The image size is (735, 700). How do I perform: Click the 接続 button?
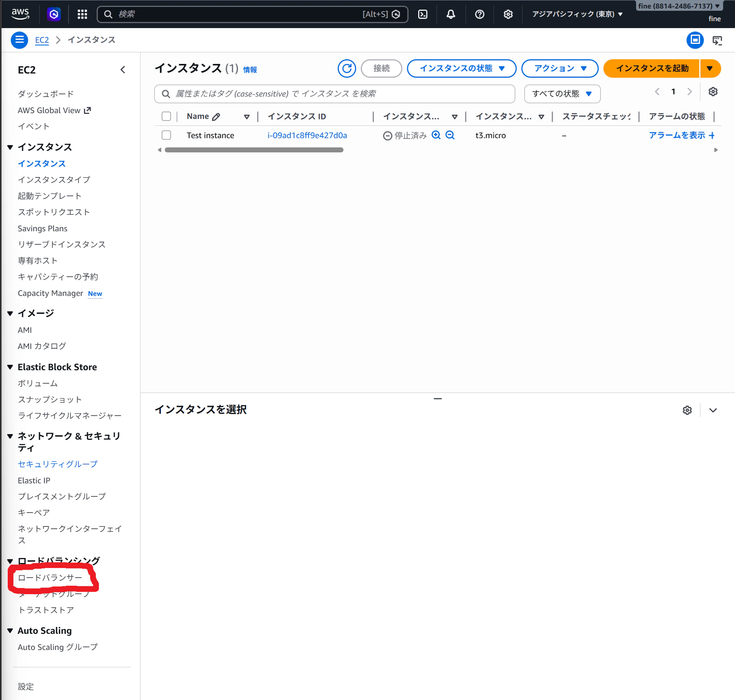point(382,68)
